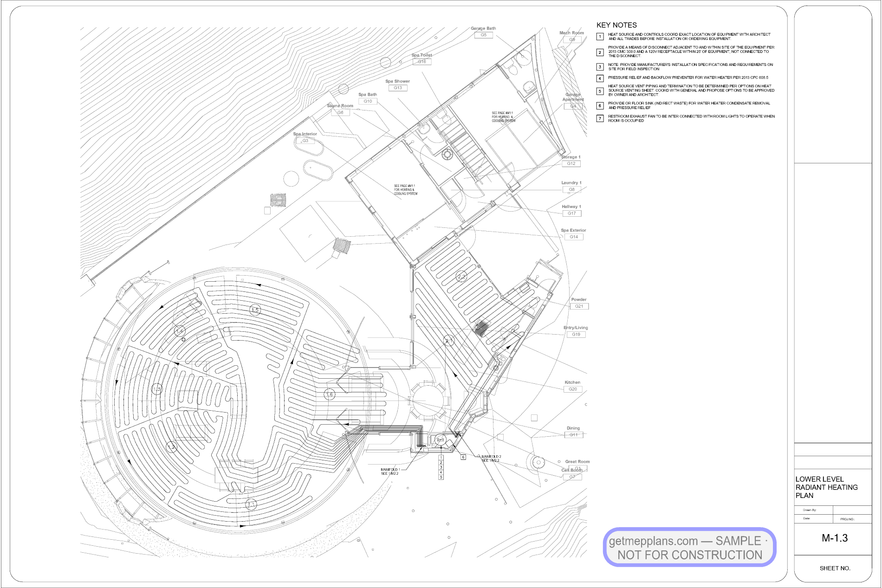Select legend key note box 7 about exhaust fan
This screenshot has height=588, width=882.
(x=600, y=118)
